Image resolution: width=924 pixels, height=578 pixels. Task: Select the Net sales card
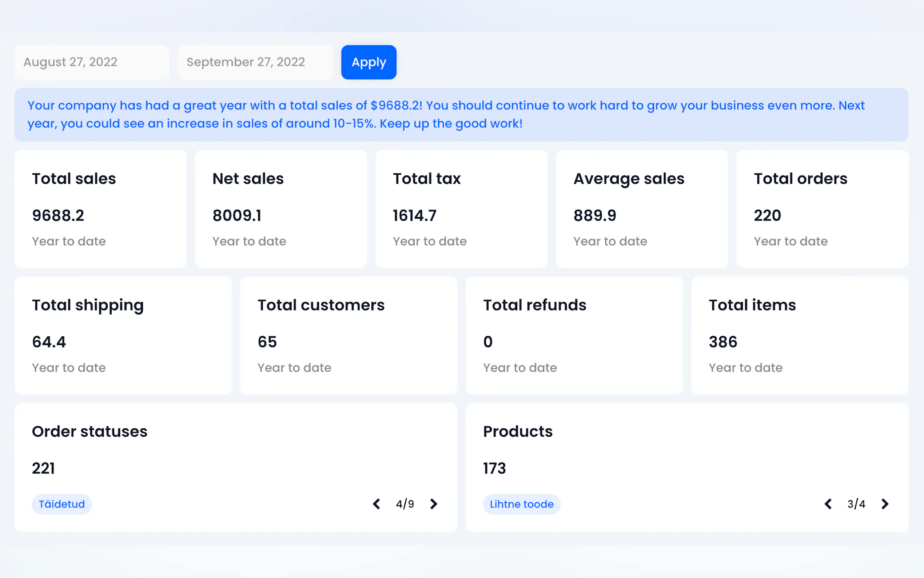(x=281, y=209)
